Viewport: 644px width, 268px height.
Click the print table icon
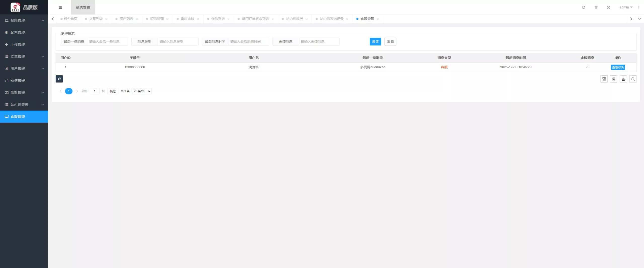pos(614,79)
